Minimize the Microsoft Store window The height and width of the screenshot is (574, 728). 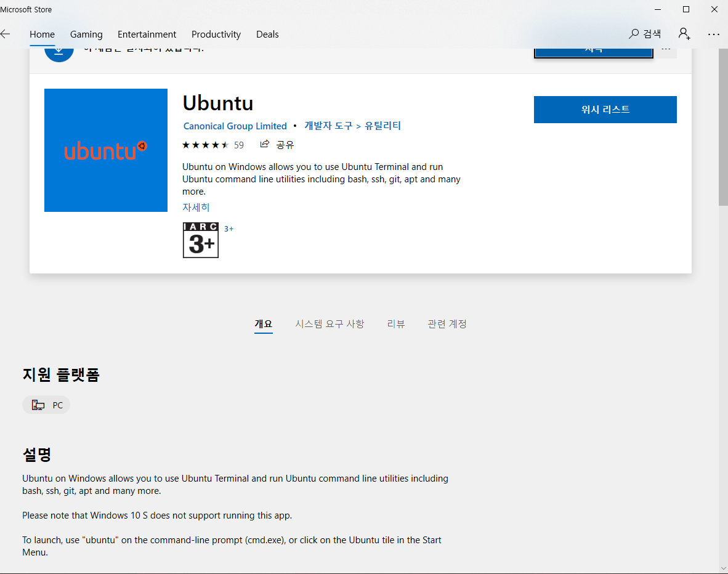[x=658, y=9]
